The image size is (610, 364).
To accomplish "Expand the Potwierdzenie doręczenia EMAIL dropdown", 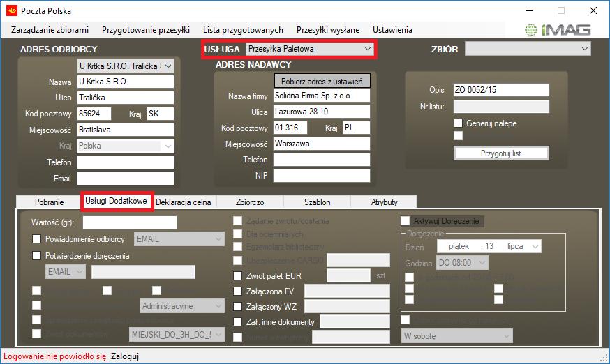I will [x=80, y=272].
